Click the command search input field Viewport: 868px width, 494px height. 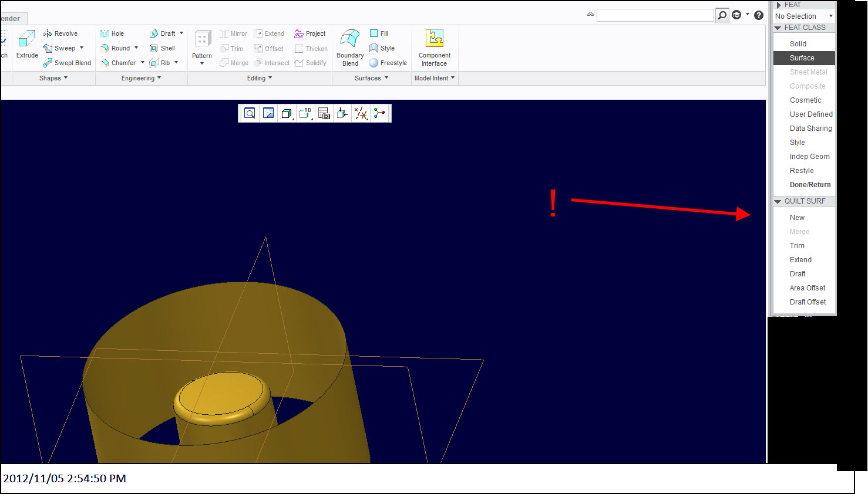tap(655, 15)
